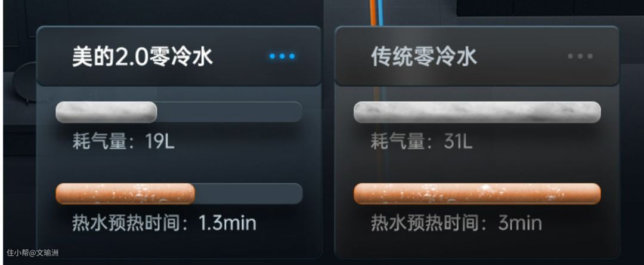Click the 美的2.0零冷水 panel body
Viewport: 644px width, 265px height.
click(x=179, y=171)
